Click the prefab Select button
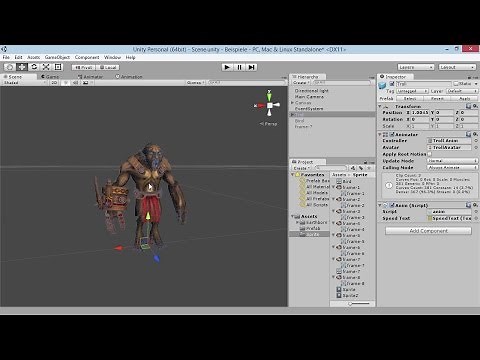480x360 pixels. click(x=410, y=98)
